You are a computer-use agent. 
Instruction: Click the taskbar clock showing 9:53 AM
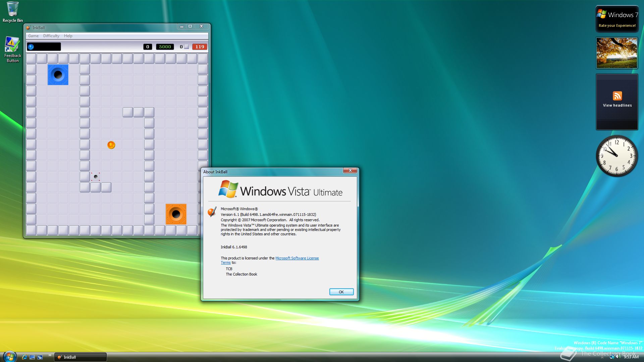point(631,357)
